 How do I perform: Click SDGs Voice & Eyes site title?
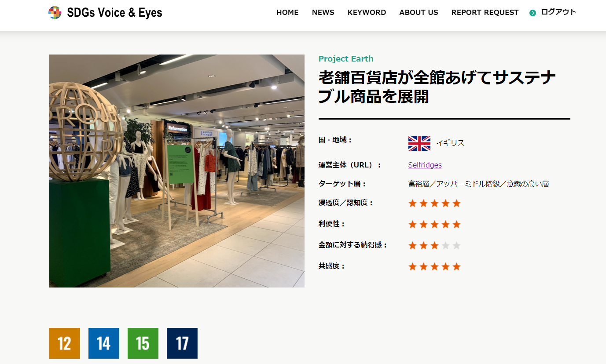[x=114, y=13]
